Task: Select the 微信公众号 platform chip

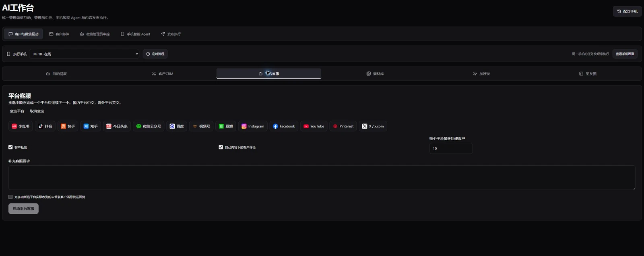Action: (x=149, y=126)
